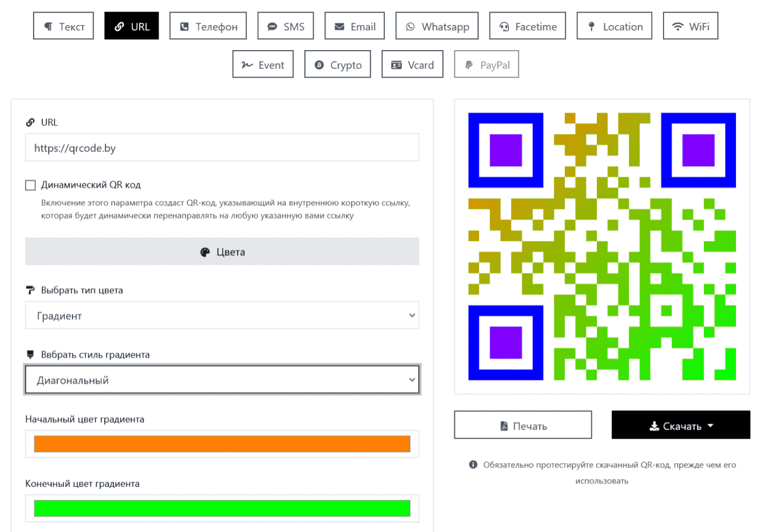Switch to the Телефон tab
Screen dimensions: 761x532
click(208, 26)
